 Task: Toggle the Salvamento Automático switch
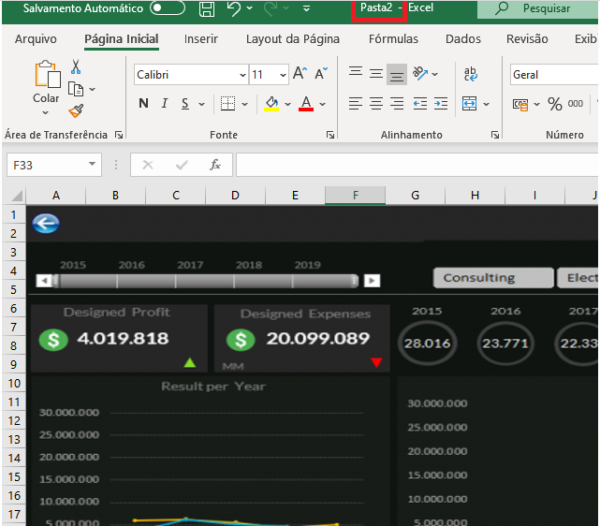coord(168,8)
